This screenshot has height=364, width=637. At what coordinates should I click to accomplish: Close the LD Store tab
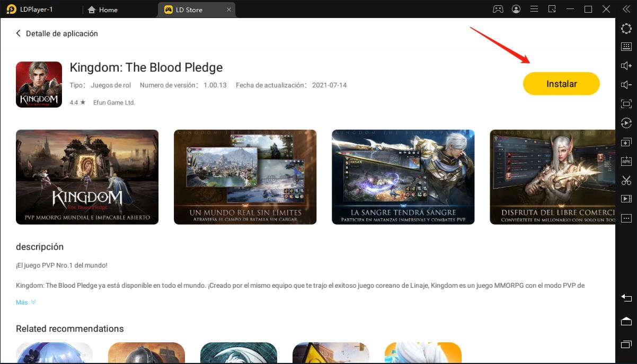tap(228, 10)
